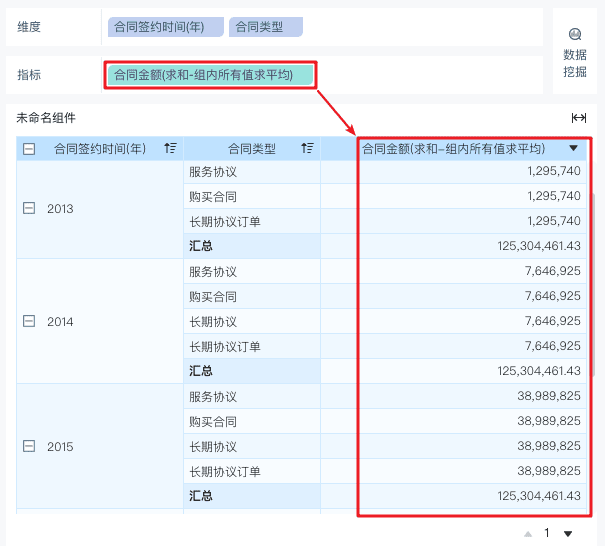Select 汇总 row under 2014
This screenshot has height=546, width=605.
tap(252, 371)
